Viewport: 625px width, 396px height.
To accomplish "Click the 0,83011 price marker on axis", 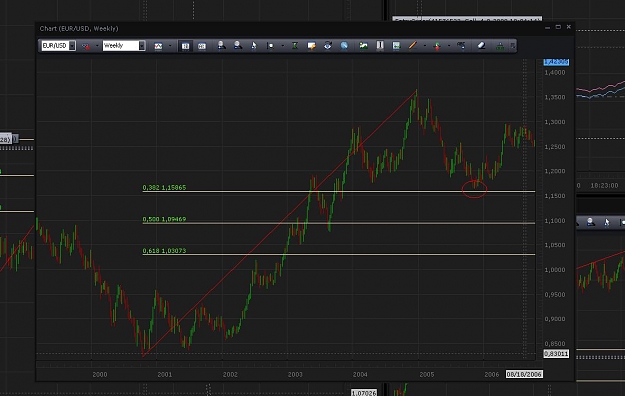I will (556, 354).
